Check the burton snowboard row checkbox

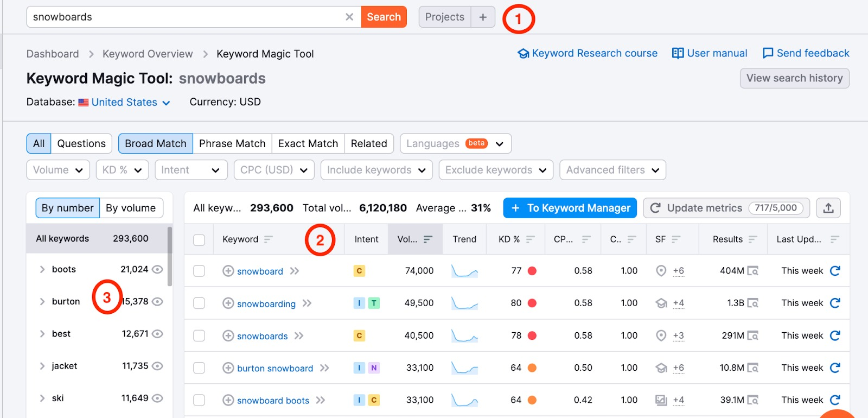pyautogui.click(x=199, y=368)
